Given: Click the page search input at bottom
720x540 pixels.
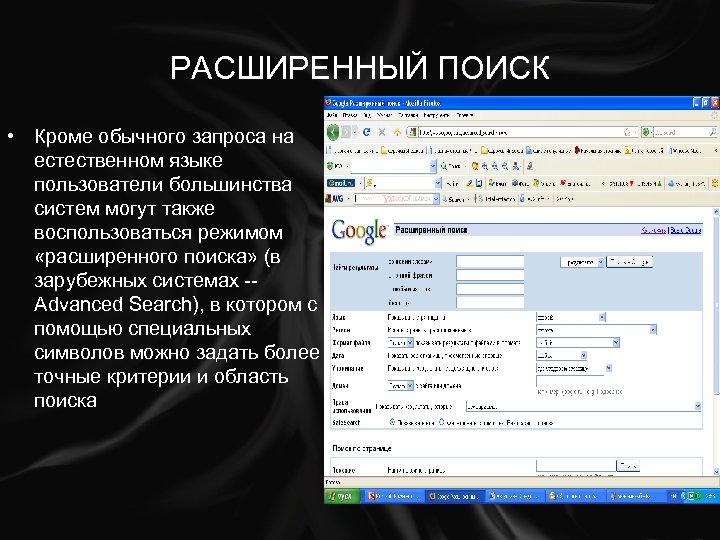Looking at the screenshot, I should [x=576, y=466].
